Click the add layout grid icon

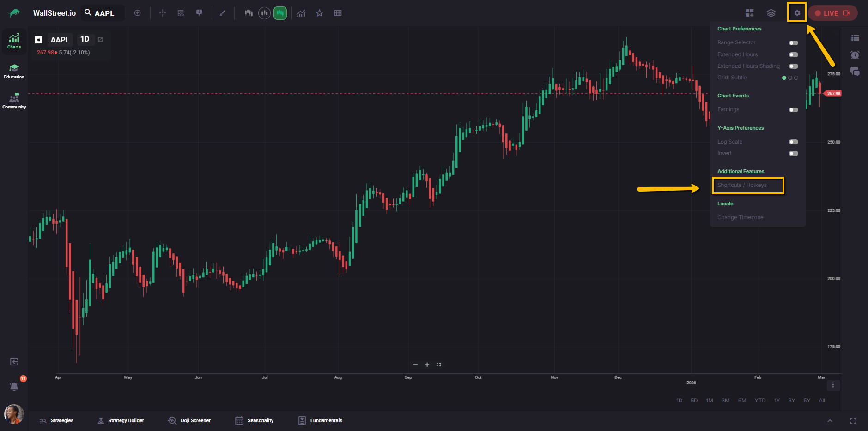pos(749,13)
